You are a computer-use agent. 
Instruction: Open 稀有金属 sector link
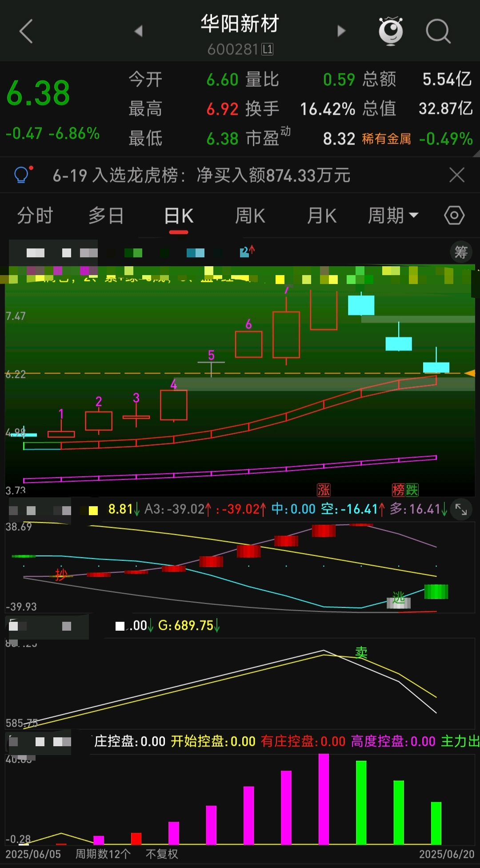[x=387, y=139]
